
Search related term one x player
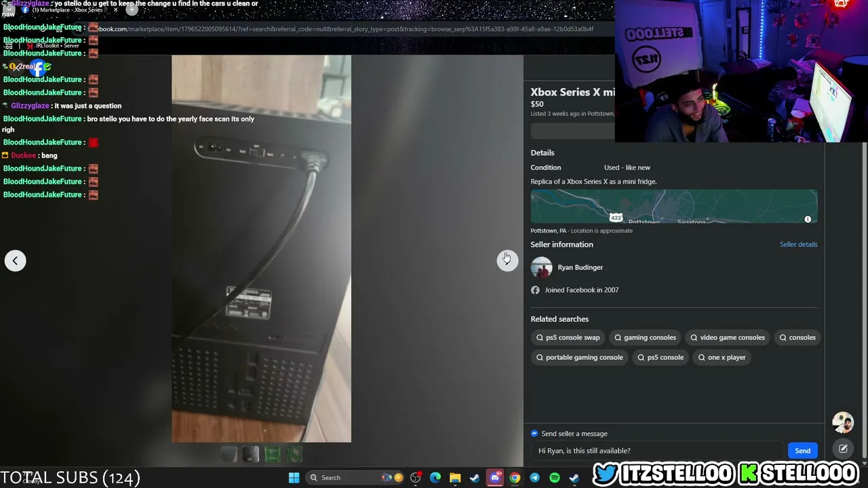pos(722,357)
